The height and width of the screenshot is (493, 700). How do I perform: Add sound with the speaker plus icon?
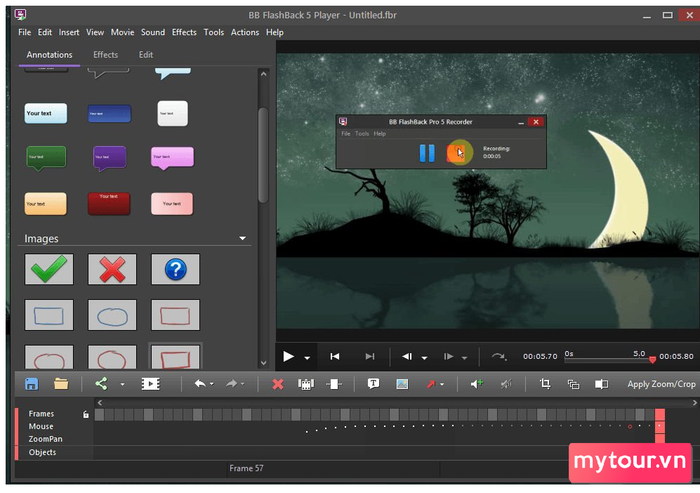[x=476, y=384]
